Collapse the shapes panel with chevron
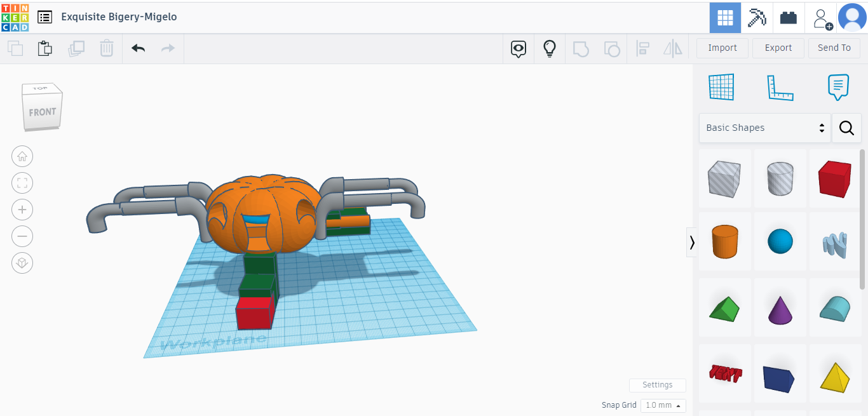868x416 pixels. point(692,242)
